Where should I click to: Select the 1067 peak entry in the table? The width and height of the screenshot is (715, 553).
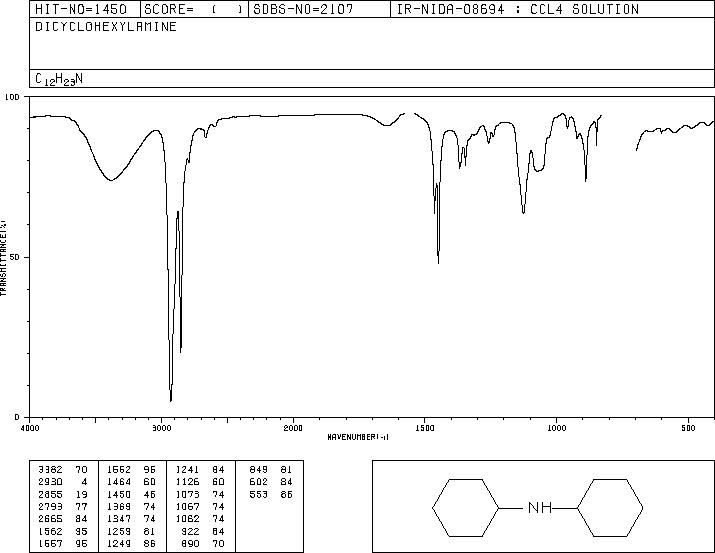(200, 506)
